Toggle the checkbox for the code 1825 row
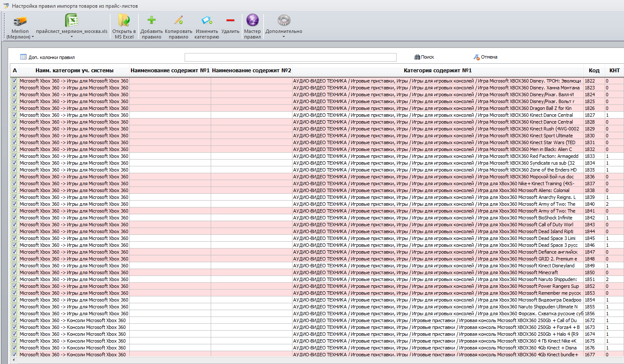Screen dimensions: 624x364 pos(14,101)
